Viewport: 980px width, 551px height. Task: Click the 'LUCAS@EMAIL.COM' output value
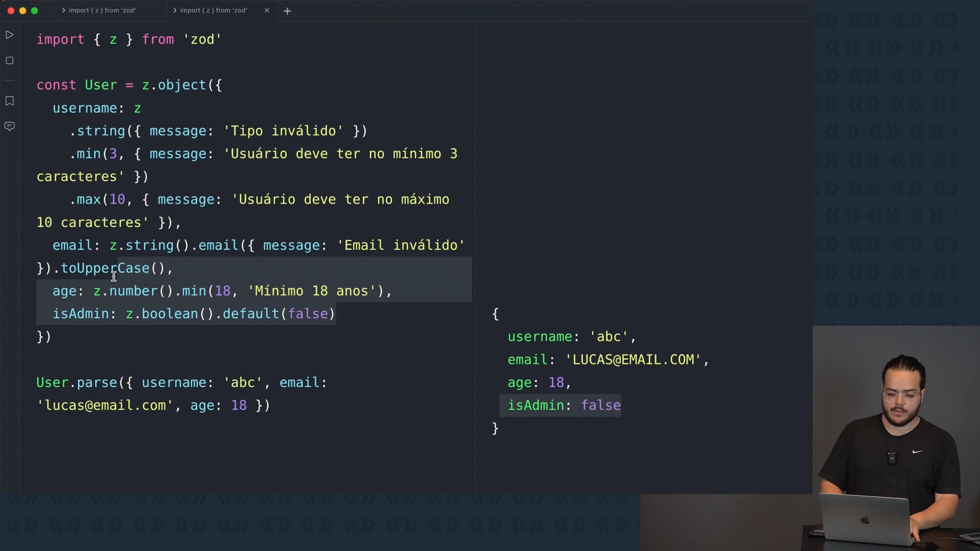pyautogui.click(x=633, y=360)
